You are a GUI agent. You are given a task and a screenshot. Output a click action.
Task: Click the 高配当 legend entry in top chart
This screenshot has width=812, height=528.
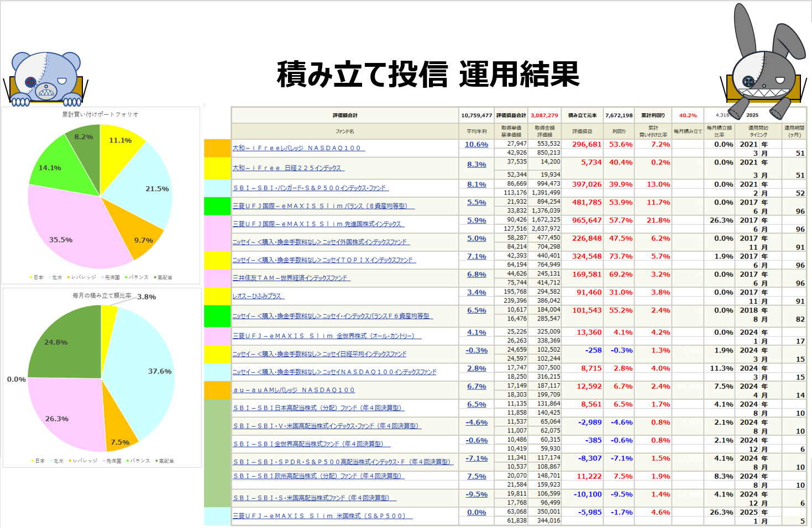point(164,277)
